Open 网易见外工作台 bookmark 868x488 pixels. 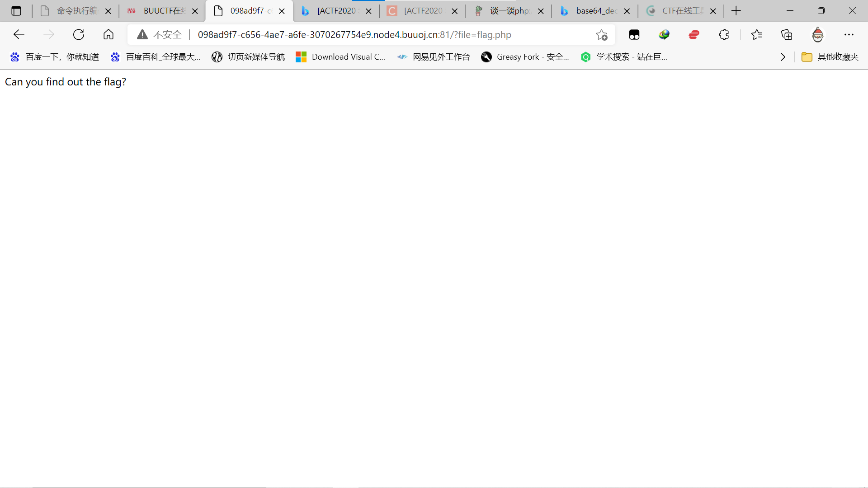434,57
